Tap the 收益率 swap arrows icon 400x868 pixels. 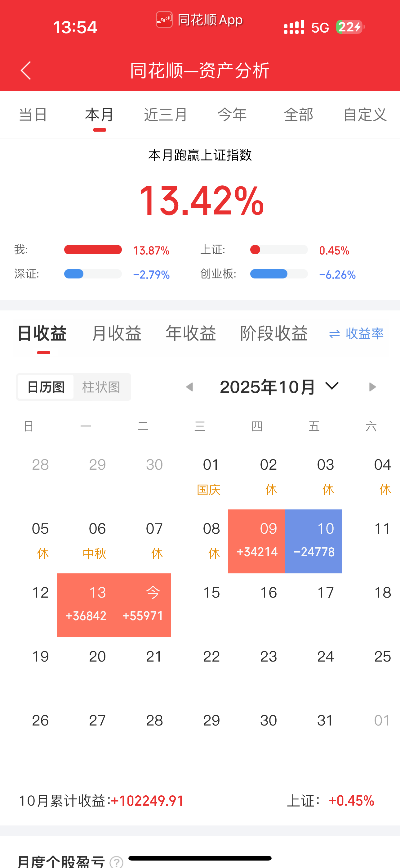click(x=334, y=334)
